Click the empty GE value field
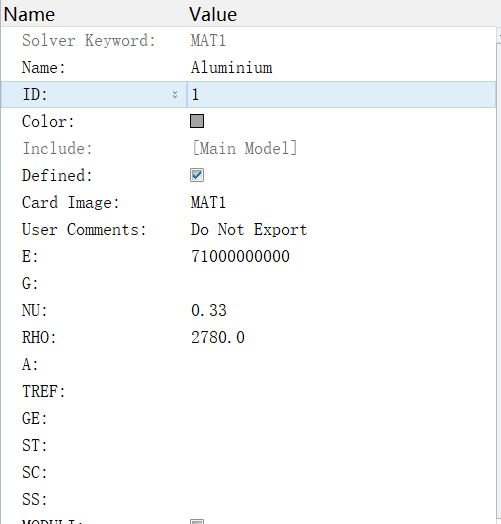Image resolution: width=501 pixels, height=524 pixels. [x=341, y=418]
